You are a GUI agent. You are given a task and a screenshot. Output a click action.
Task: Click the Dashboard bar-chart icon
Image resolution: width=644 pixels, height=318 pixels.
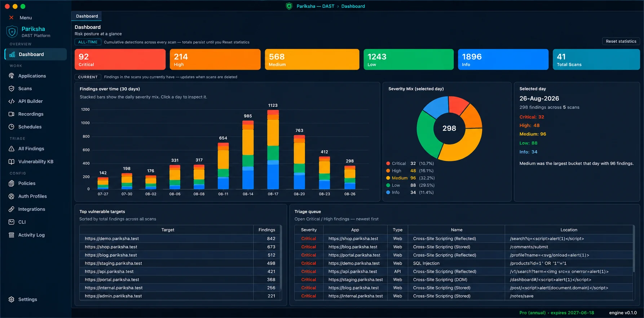(x=12, y=54)
